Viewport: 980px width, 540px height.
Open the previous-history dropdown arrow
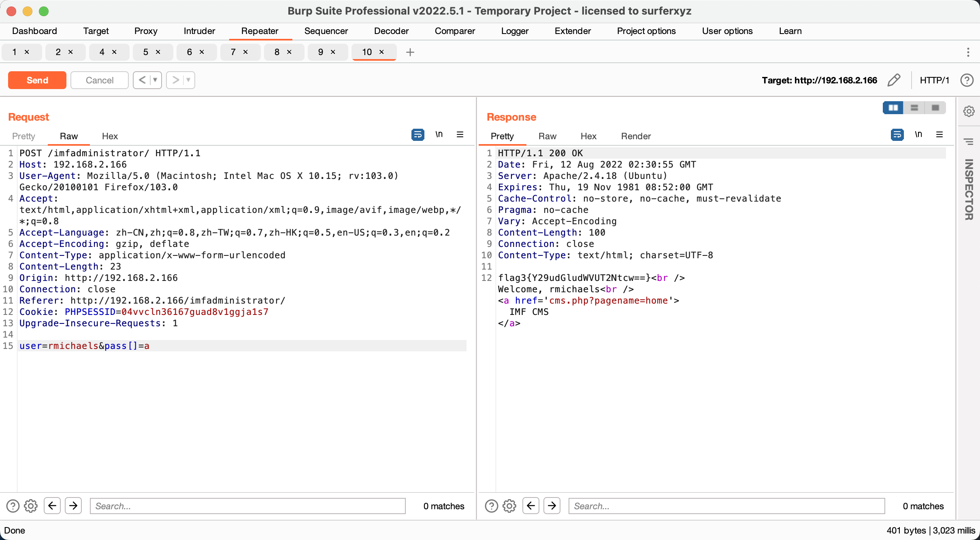click(155, 80)
